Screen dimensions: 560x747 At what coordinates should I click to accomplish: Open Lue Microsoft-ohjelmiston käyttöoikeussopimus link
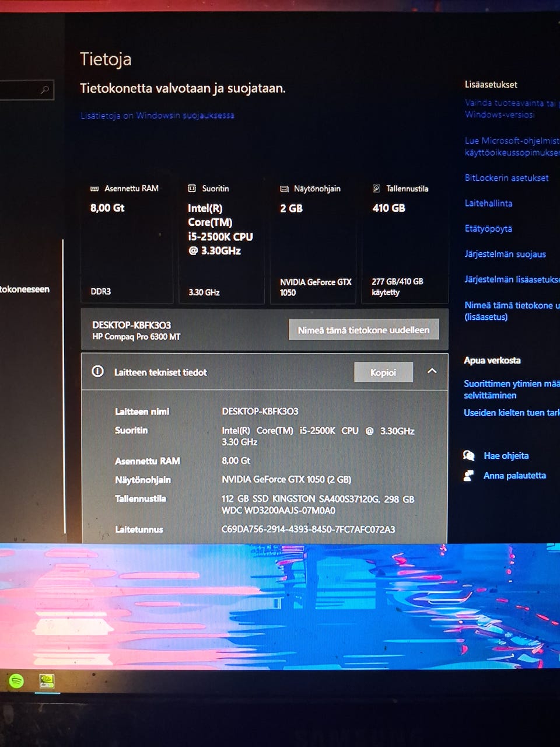pos(512,146)
